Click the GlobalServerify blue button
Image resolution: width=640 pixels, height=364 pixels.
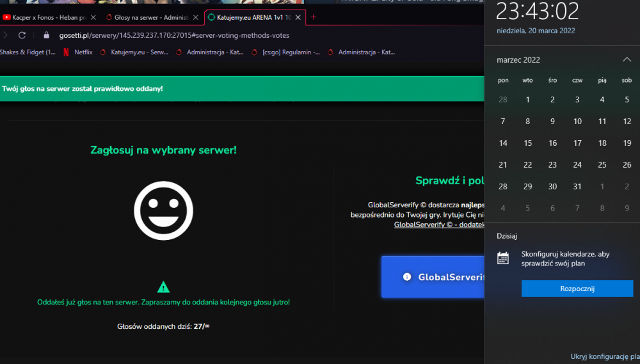pos(433,277)
